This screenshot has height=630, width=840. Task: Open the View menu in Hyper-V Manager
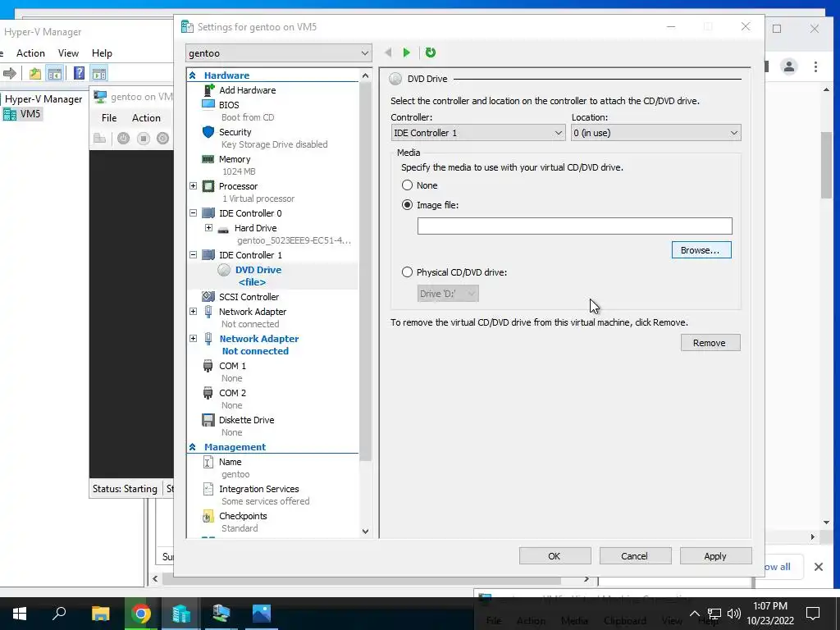tap(68, 53)
